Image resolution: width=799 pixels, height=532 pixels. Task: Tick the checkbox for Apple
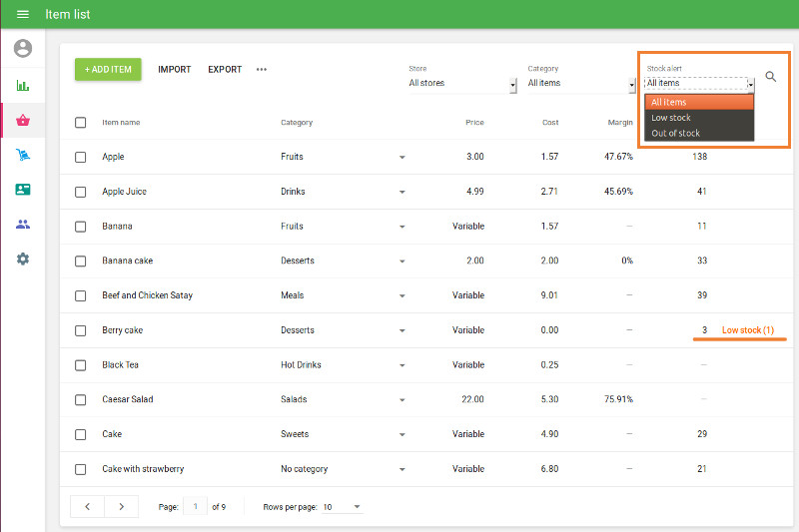(81, 157)
